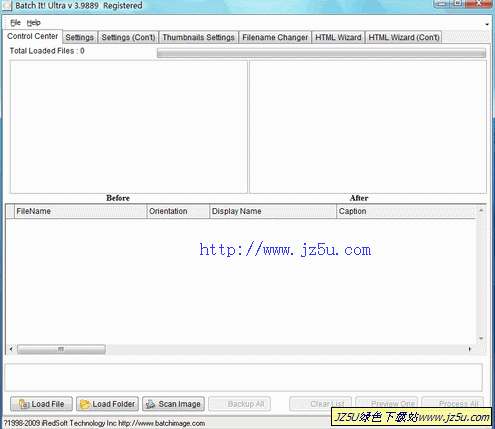Click the text box above the Load buttons

(x=243, y=377)
